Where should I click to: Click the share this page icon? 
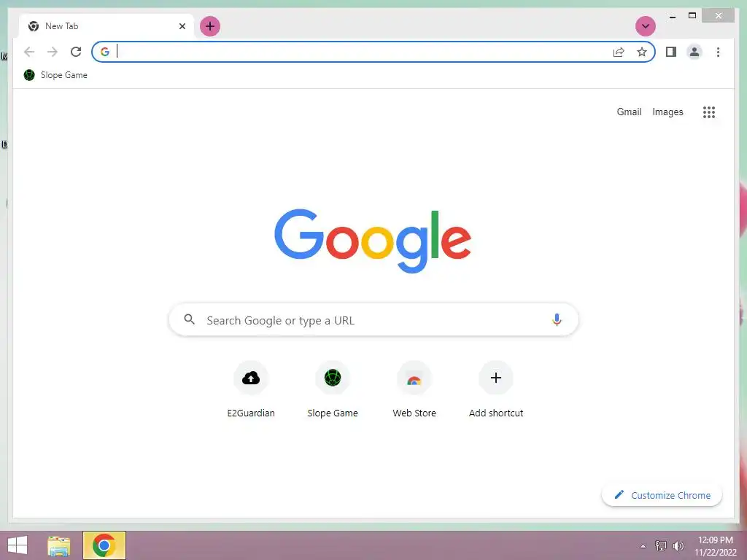619,52
